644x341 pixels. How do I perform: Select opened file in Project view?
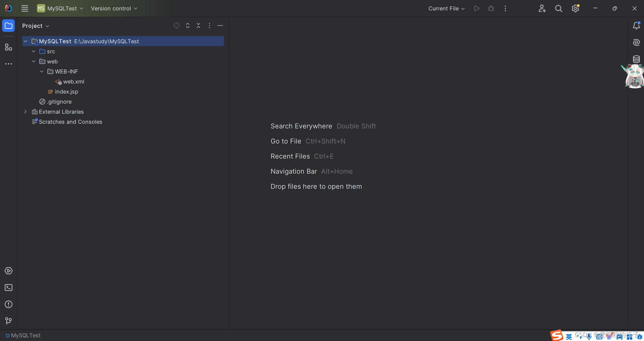click(177, 25)
